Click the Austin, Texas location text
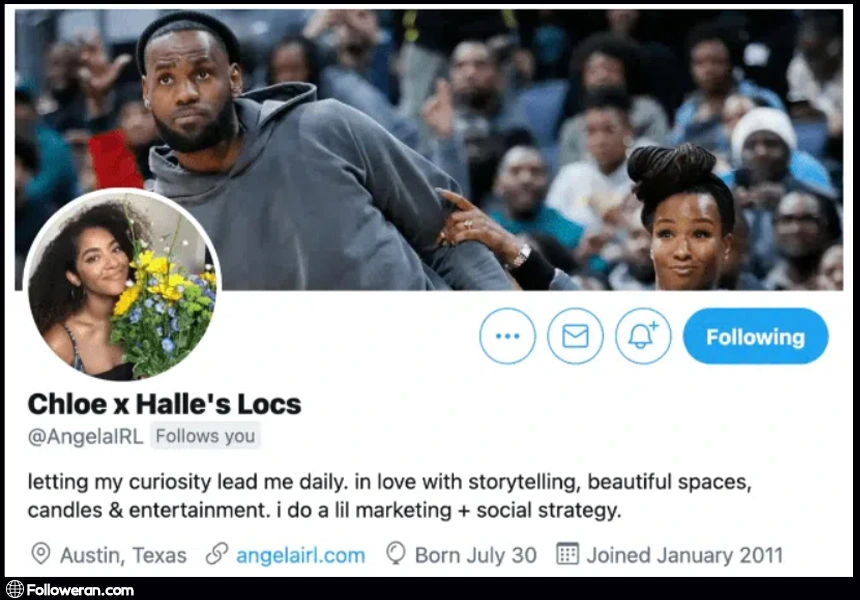Image resolution: width=860 pixels, height=600 pixels. click(x=123, y=555)
